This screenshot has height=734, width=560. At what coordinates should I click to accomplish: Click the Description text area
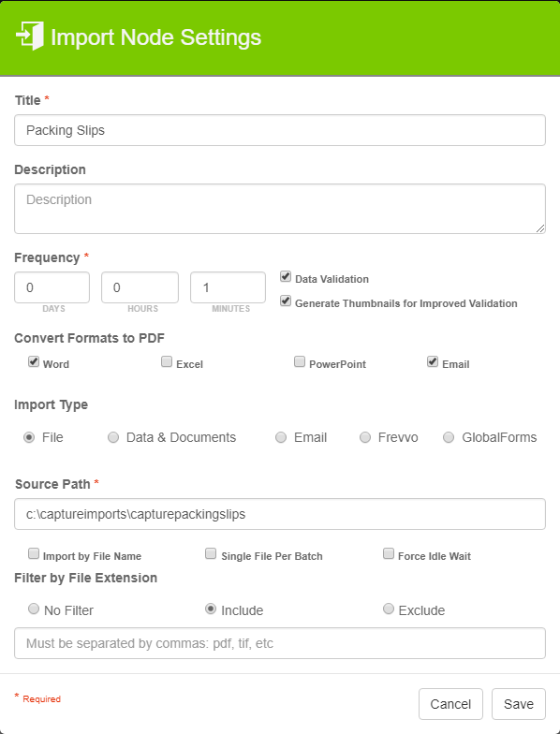click(x=280, y=209)
